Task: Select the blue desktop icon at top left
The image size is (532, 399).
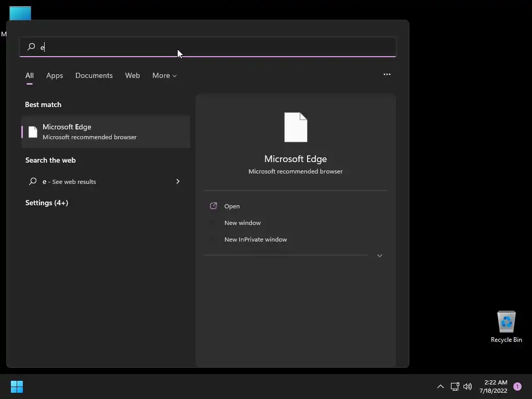Action: 20,14
